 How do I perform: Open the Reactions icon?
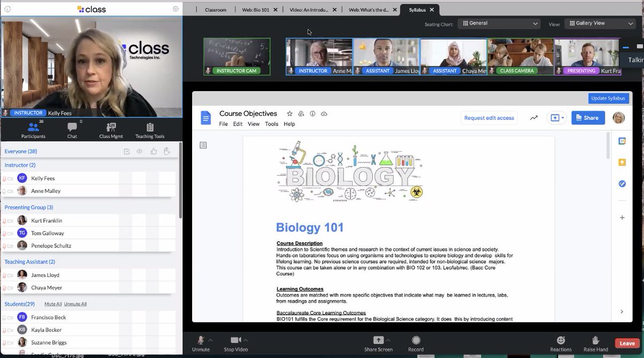[x=561, y=340]
